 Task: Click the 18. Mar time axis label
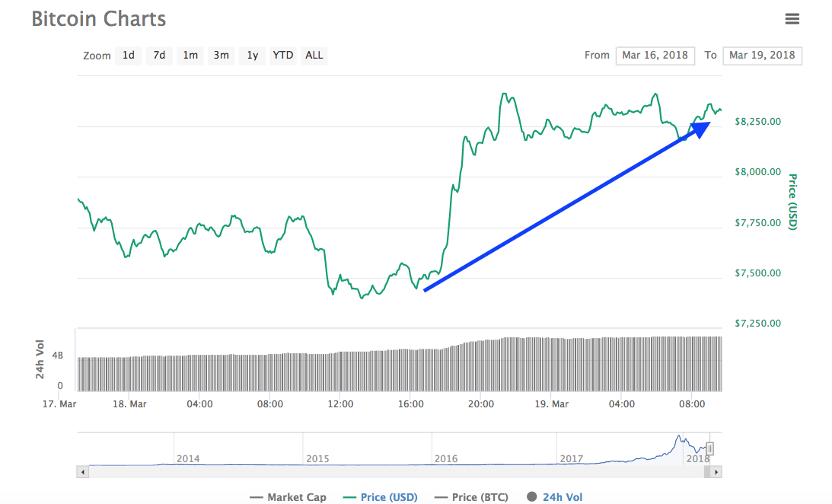129,404
